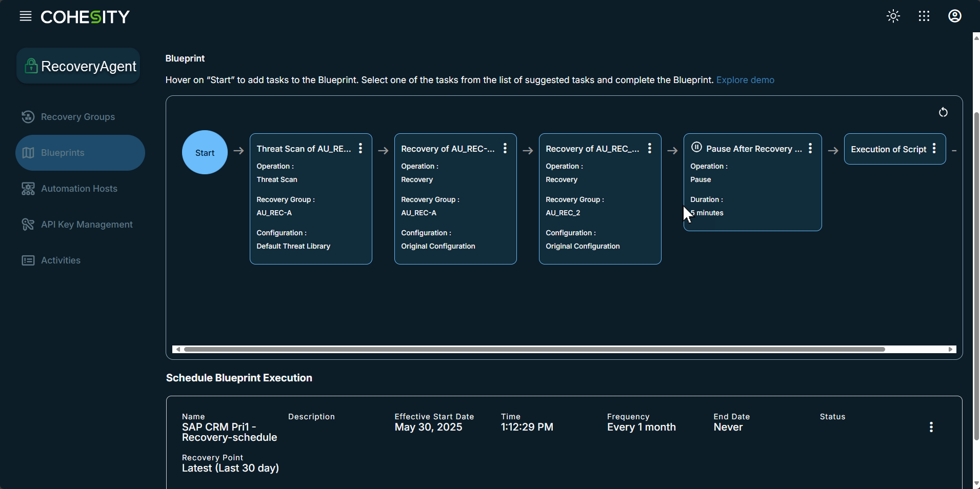Open options menu for Threat Scan task
Viewport: 980px width, 489px height.
361,148
